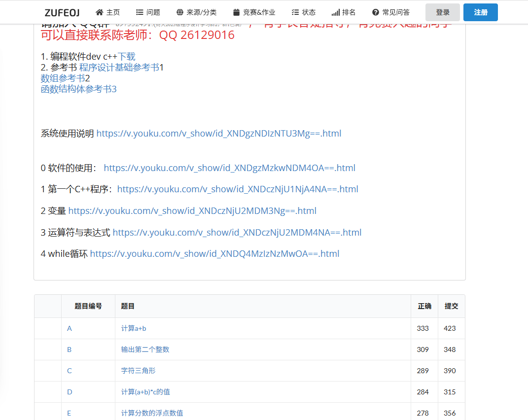The width and height of the screenshot is (528, 420).
Task: Open the 函数结构体参考书3 link
Action: click(78, 89)
